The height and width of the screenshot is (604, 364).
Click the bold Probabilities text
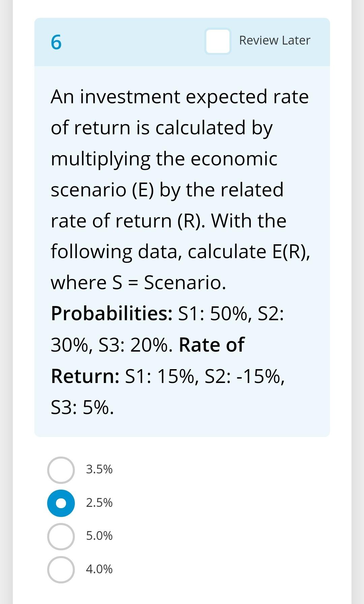(x=111, y=314)
